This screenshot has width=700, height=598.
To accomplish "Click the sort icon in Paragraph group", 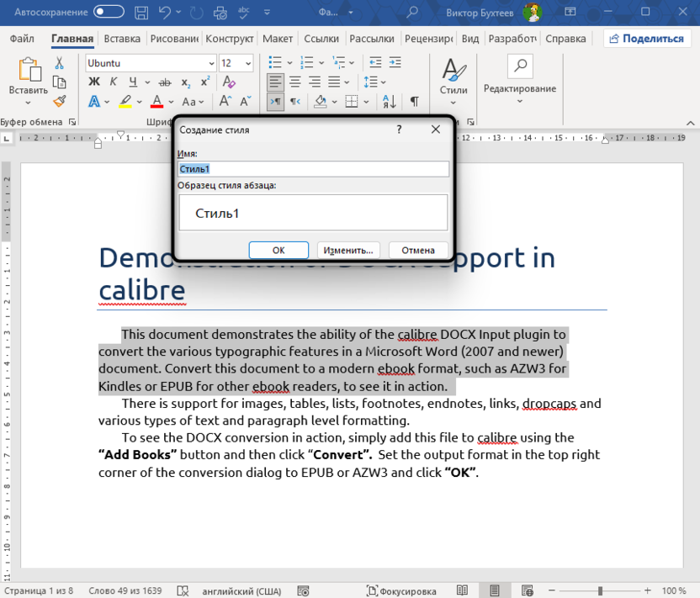I will (x=390, y=100).
